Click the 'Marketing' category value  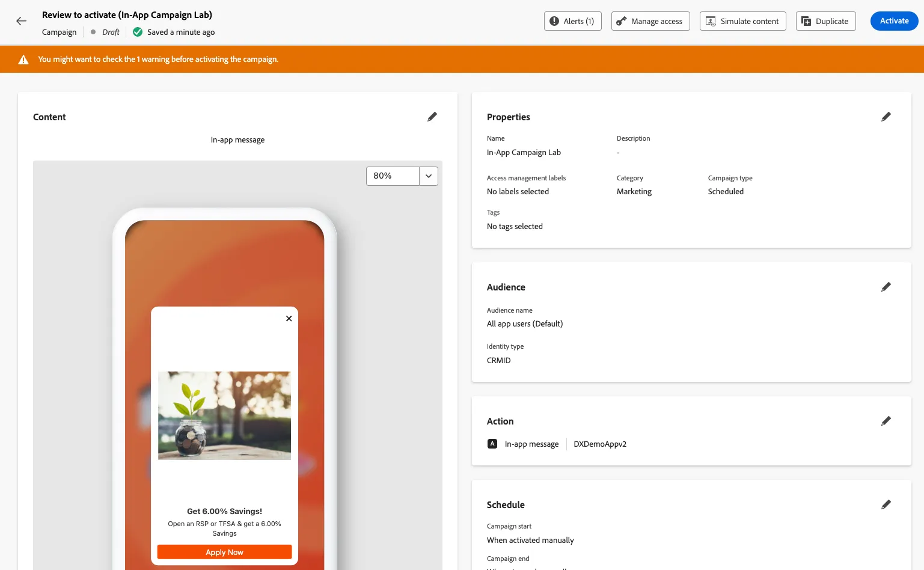click(634, 192)
